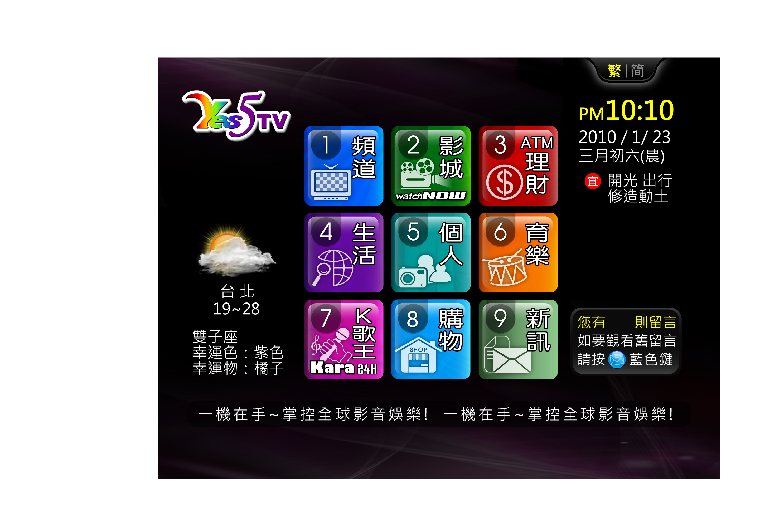784x532 pixels.
Task: Click the Taipei temperature 19~28 text
Action: [236, 309]
